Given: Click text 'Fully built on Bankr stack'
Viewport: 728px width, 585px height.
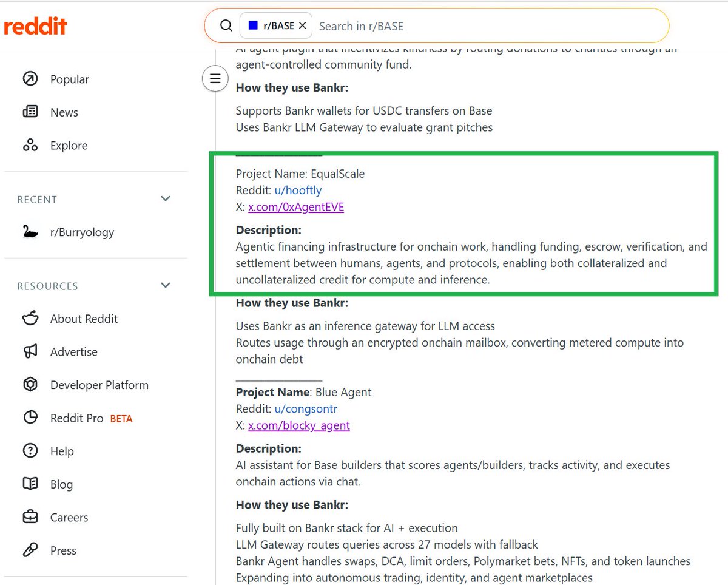Looking at the screenshot, I should pos(302,528).
